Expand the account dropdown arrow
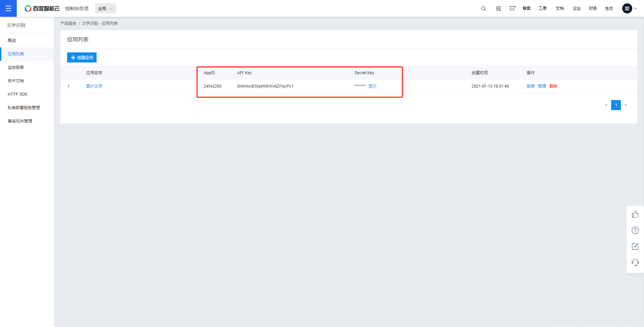 (x=635, y=9)
